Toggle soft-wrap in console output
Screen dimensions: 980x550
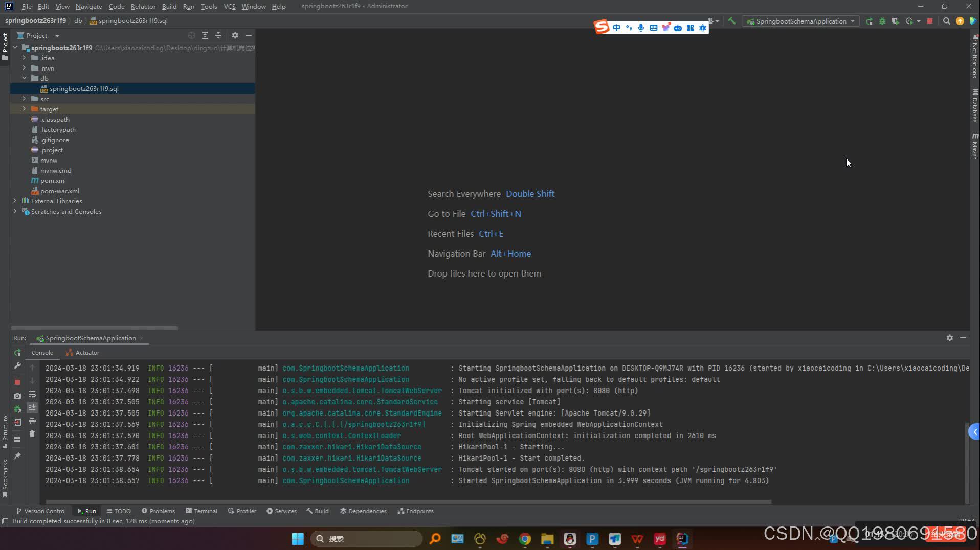(x=32, y=394)
